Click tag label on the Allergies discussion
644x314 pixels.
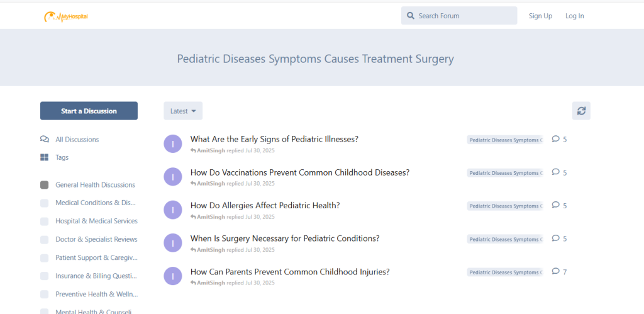[504, 206]
